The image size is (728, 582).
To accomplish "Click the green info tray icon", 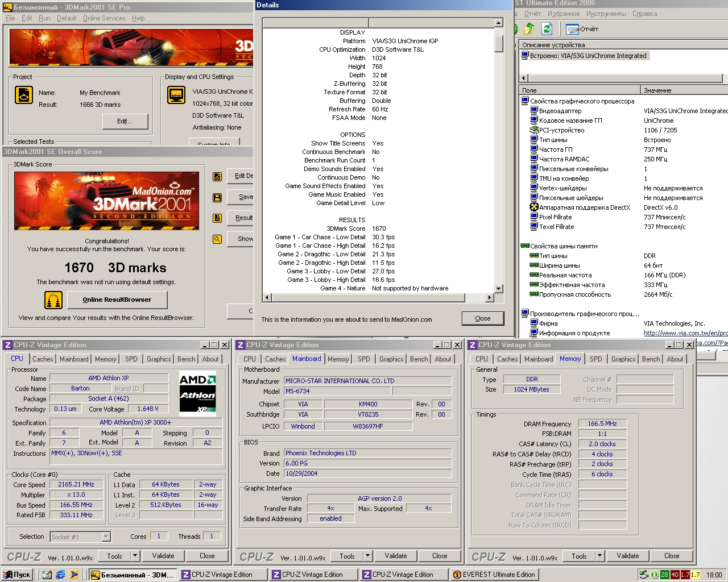I will point(654,575).
